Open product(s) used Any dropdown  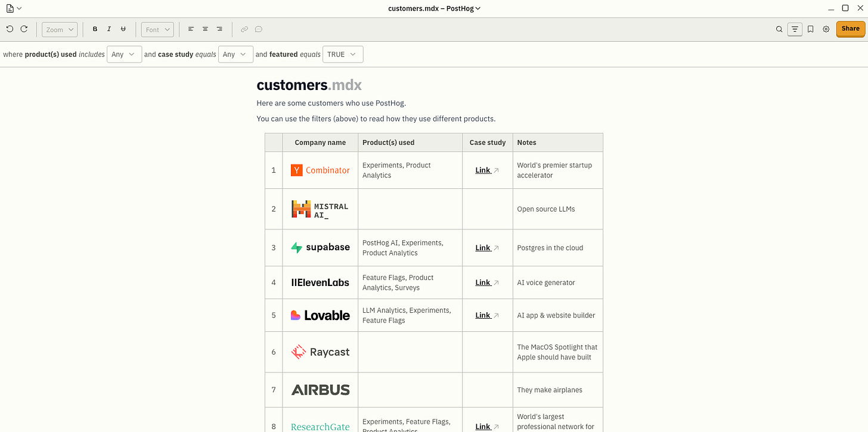click(125, 54)
